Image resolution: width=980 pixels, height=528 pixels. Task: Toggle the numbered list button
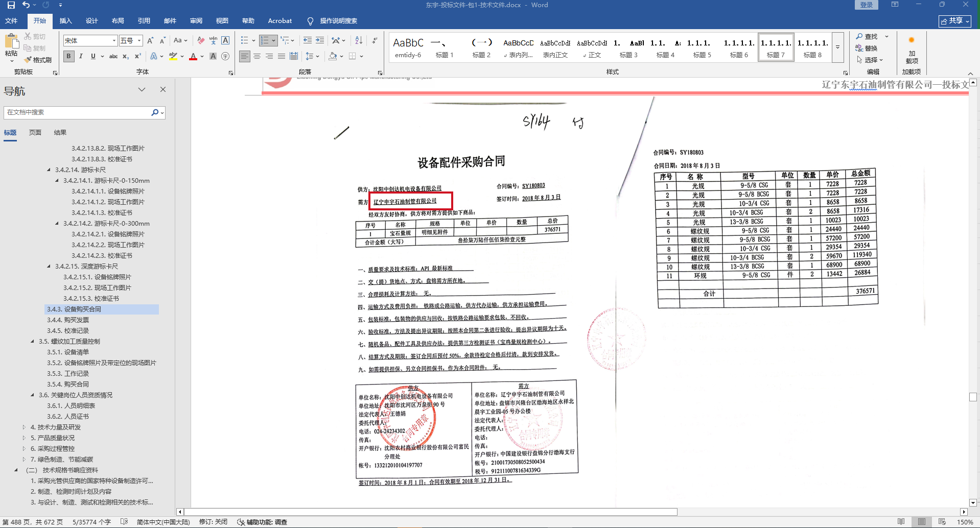[x=265, y=40]
